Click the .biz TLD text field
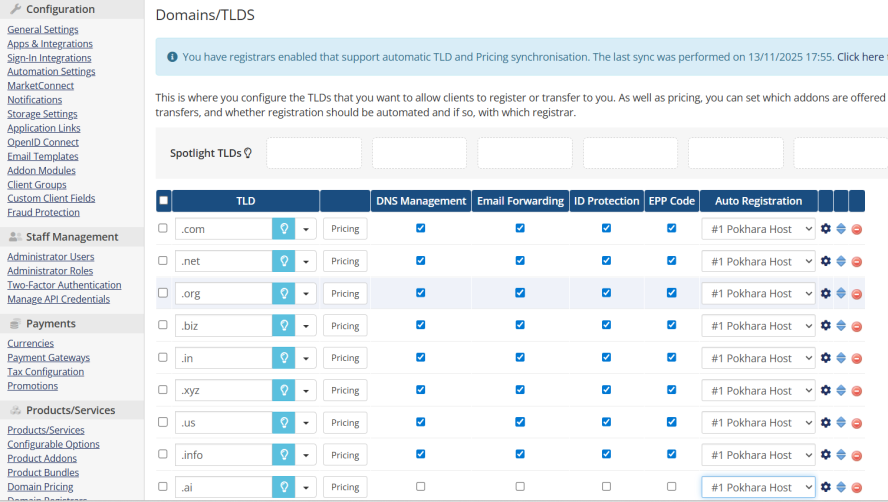This screenshot has width=888, height=502. coord(223,326)
